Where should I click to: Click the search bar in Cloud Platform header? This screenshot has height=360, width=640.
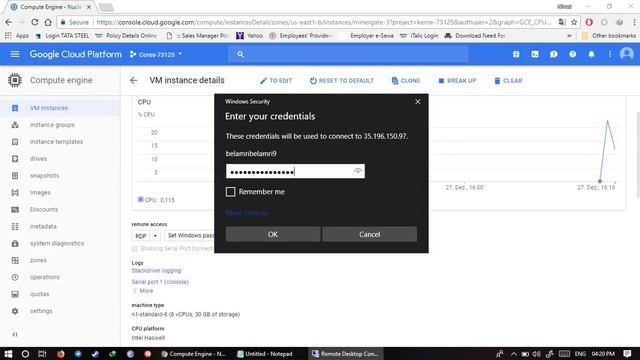(348, 54)
